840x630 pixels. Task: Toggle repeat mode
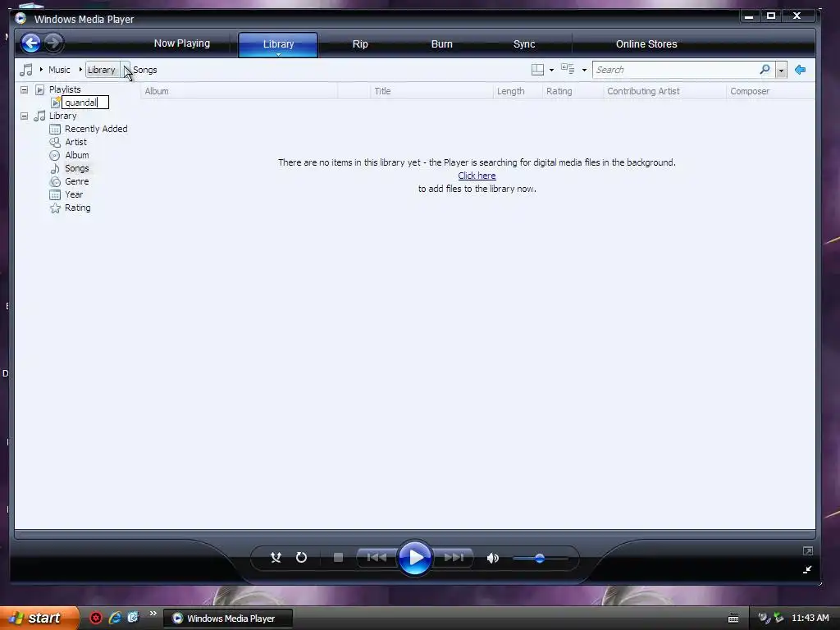tap(301, 558)
